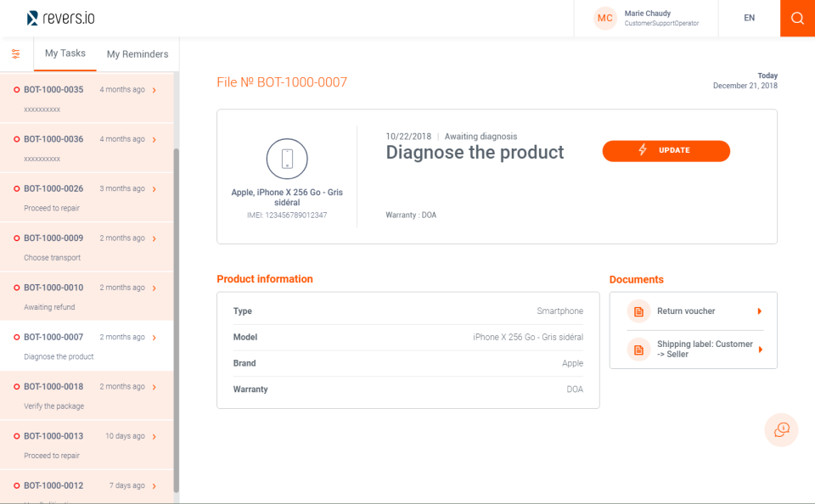Click 'Verify the package' task status
This screenshot has height=504, width=815.
click(x=53, y=406)
